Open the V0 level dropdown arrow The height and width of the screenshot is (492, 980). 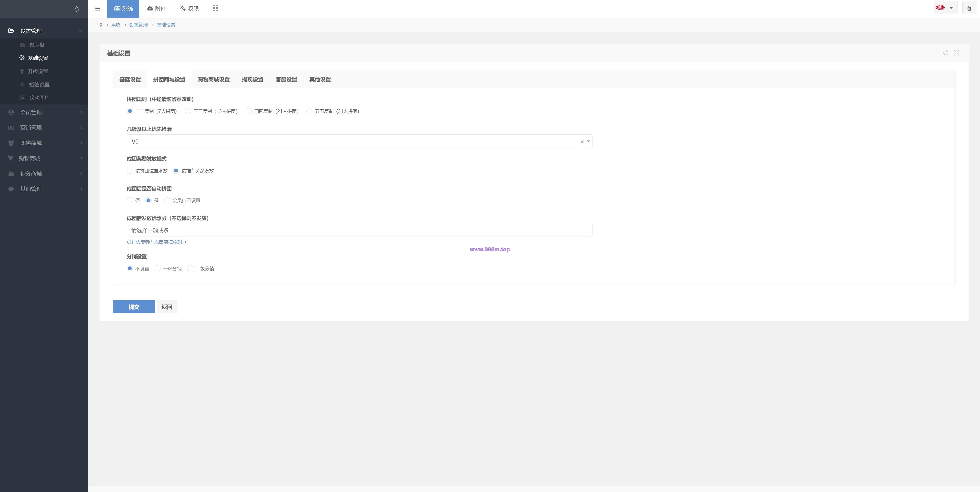[x=588, y=141]
